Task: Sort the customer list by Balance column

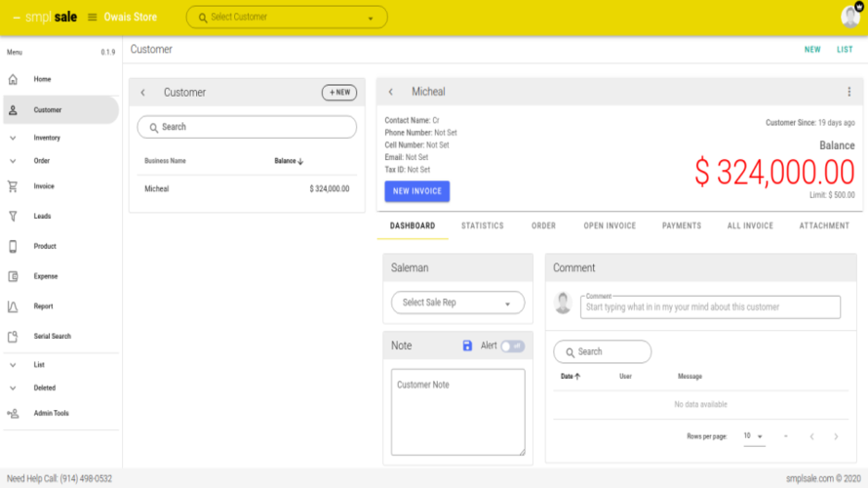Action: (289, 161)
